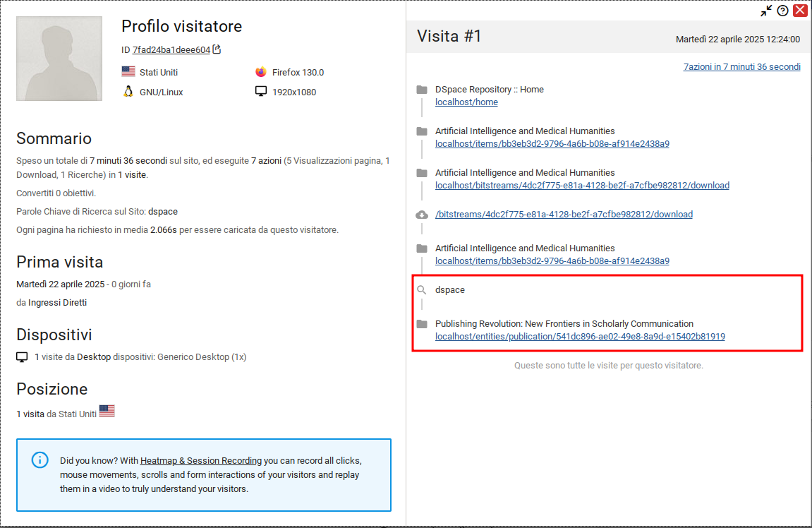Click the search magnifier icon next to dspace
The image size is (812, 528).
pos(422,290)
